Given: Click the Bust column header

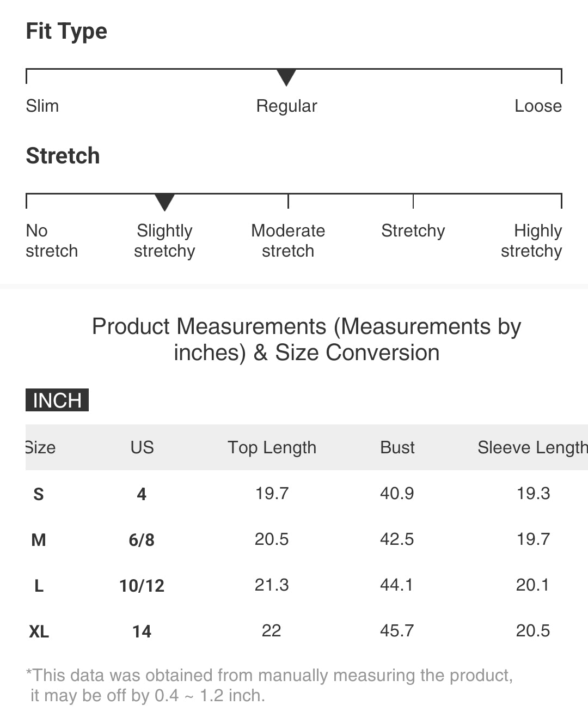Looking at the screenshot, I should click(397, 447).
